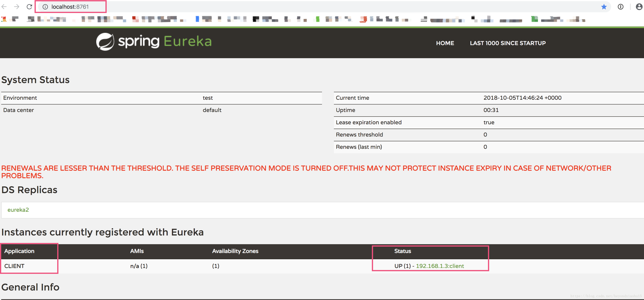Select the CLIENT application cell
This screenshot has width=644, height=300.
point(14,266)
